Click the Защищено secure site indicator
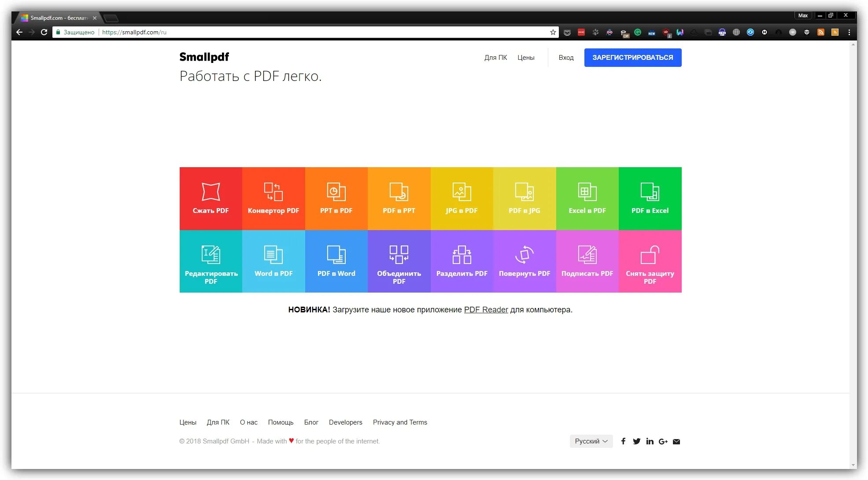 75,32
